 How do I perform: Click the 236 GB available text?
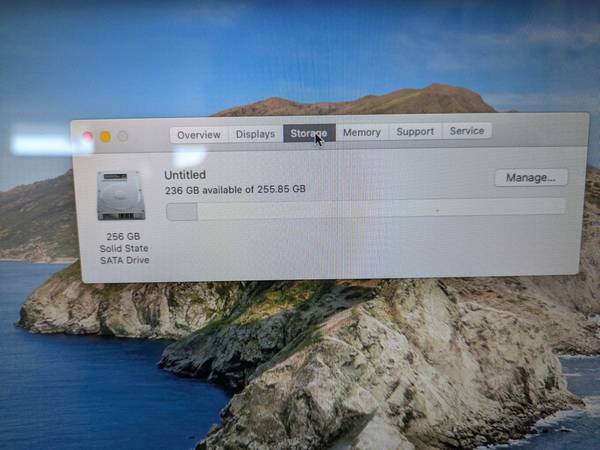[x=235, y=189]
